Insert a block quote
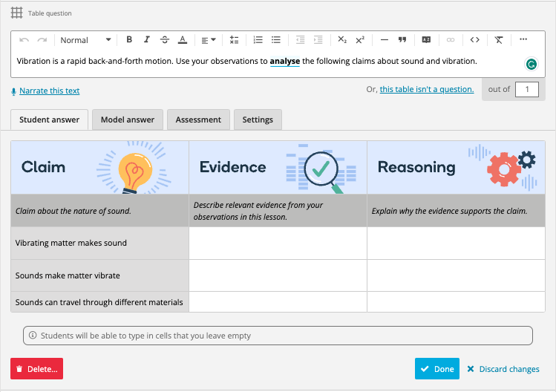Viewport: 556px width, 392px height. pos(402,40)
